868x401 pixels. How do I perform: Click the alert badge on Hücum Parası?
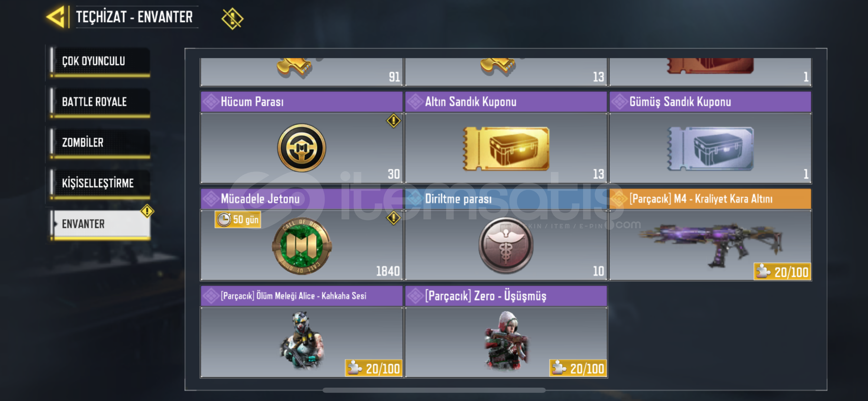click(x=393, y=121)
